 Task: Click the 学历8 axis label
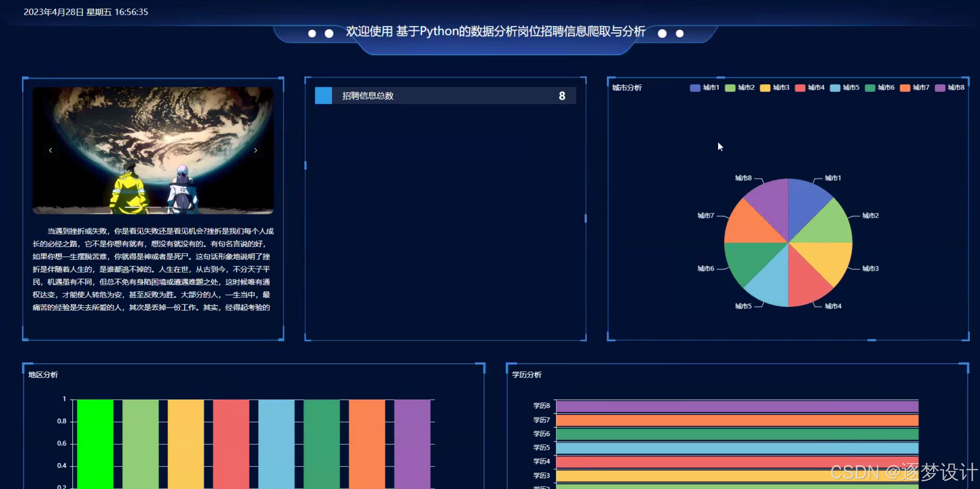point(541,406)
